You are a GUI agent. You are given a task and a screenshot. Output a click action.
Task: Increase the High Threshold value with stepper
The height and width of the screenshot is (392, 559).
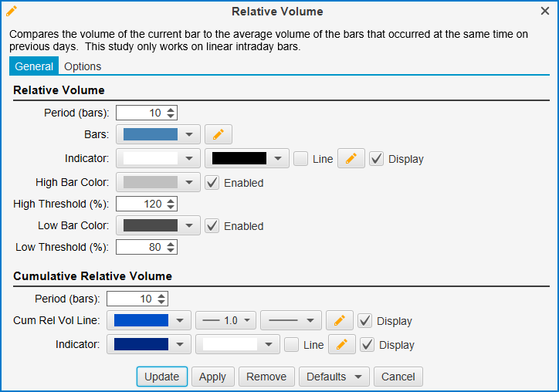(x=171, y=201)
